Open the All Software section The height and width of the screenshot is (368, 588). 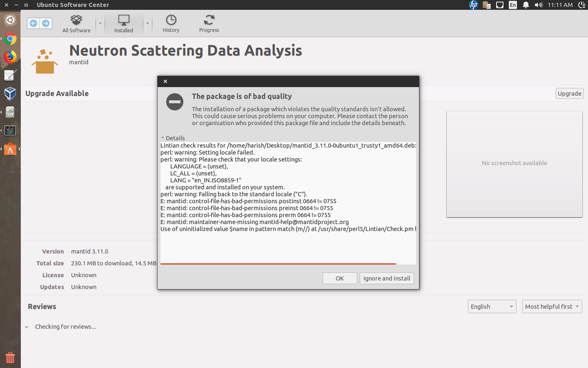[x=76, y=24]
